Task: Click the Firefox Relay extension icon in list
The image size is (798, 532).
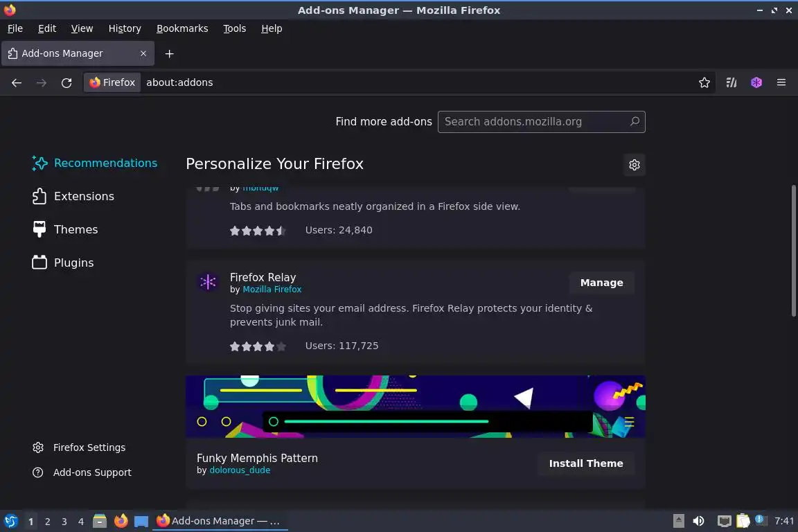Action: coord(208,282)
